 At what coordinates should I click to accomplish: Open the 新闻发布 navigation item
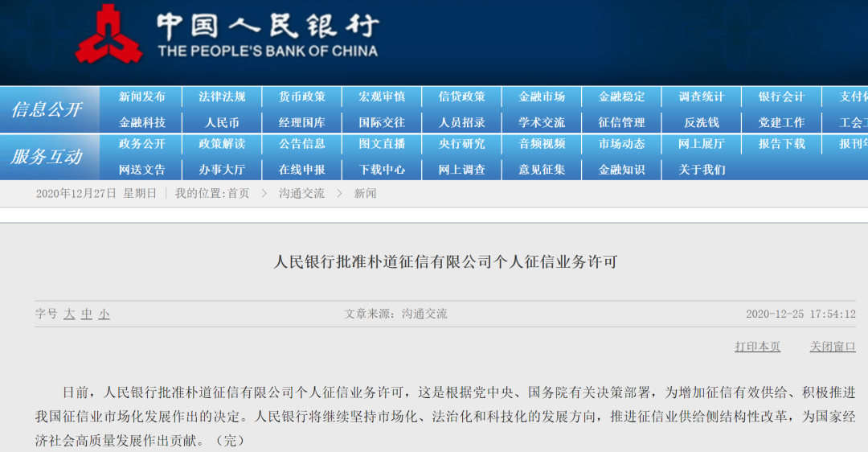tap(142, 97)
